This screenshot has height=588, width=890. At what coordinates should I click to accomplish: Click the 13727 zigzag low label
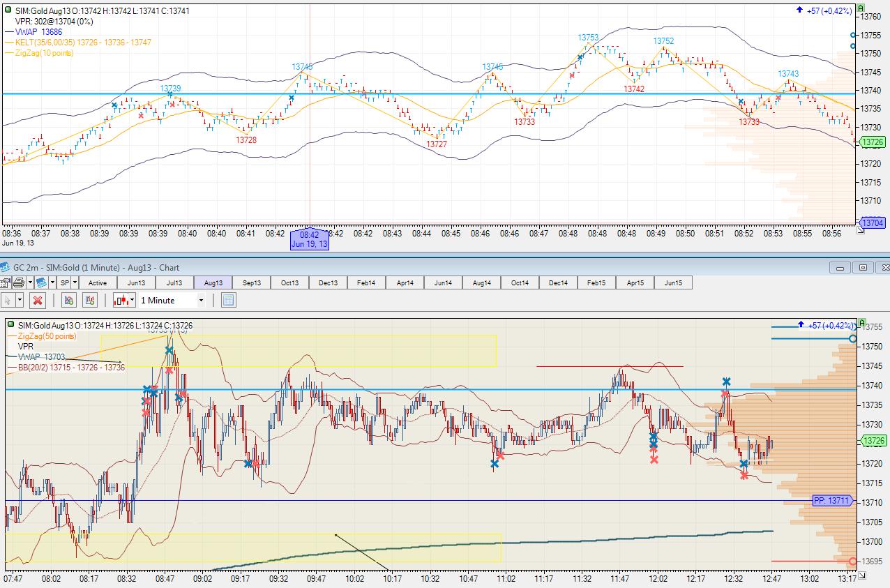437,144
